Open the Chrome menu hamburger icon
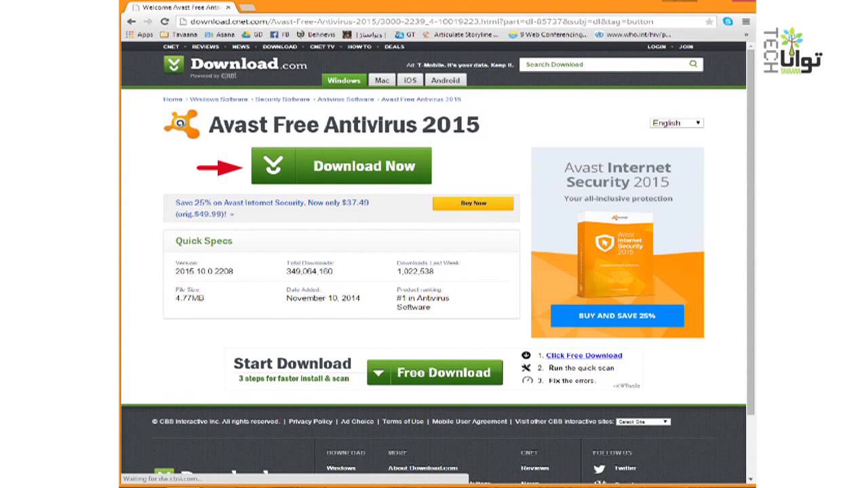The image size is (868, 488). point(746,22)
